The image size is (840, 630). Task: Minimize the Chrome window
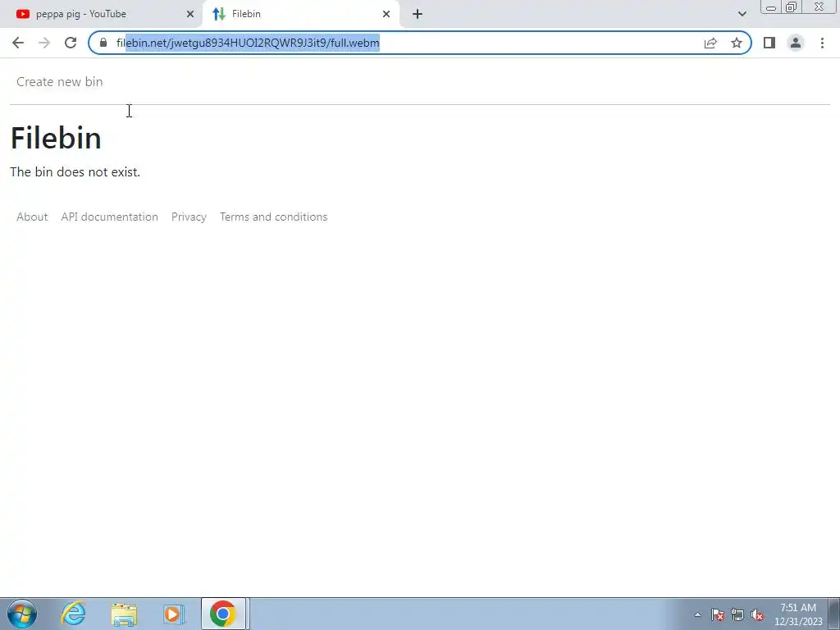(771, 7)
